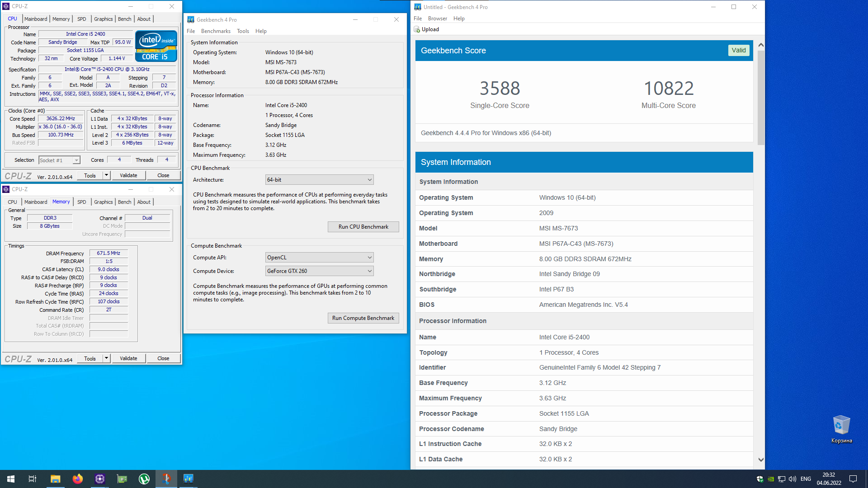The width and height of the screenshot is (868, 488).
Task: Click the DRAM Frequency value 671.5 MHz
Action: (x=108, y=253)
